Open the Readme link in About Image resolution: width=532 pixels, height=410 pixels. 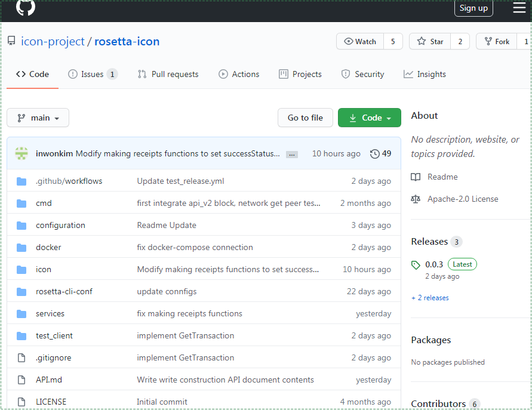442,177
